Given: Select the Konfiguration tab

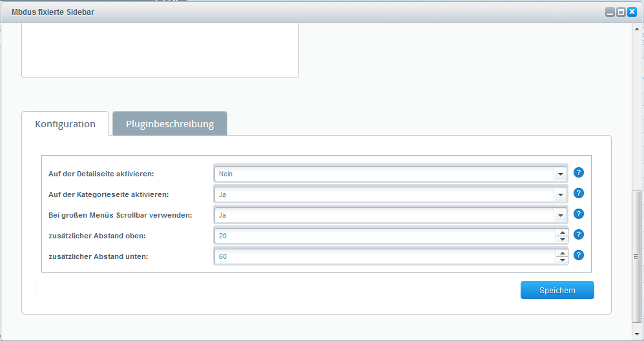Looking at the screenshot, I should (x=65, y=124).
